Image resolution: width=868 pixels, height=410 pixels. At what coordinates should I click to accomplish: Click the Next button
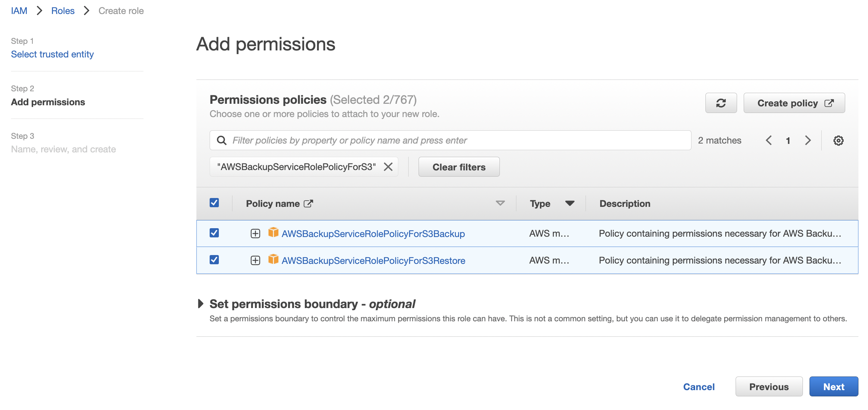833,386
